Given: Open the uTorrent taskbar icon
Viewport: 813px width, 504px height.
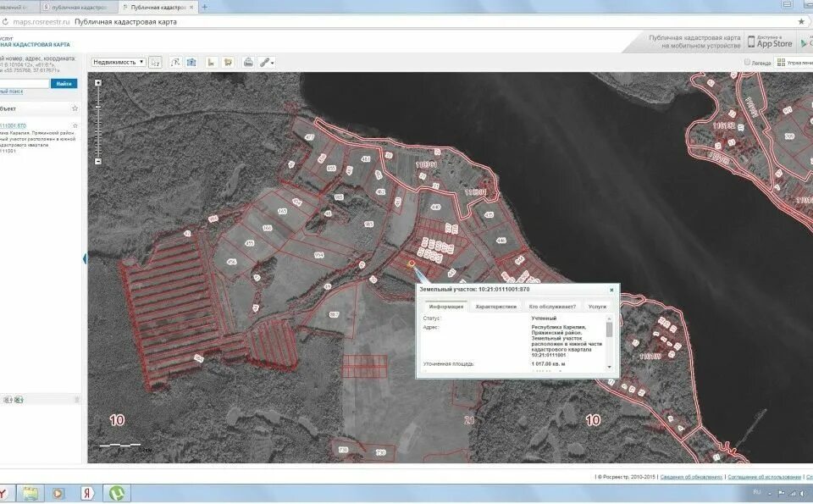Looking at the screenshot, I should point(117,493).
